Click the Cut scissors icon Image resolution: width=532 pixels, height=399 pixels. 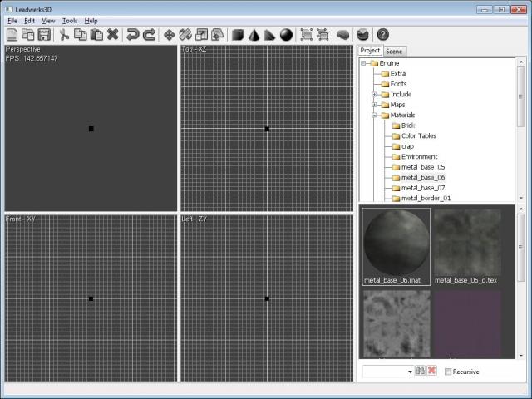tap(64, 35)
